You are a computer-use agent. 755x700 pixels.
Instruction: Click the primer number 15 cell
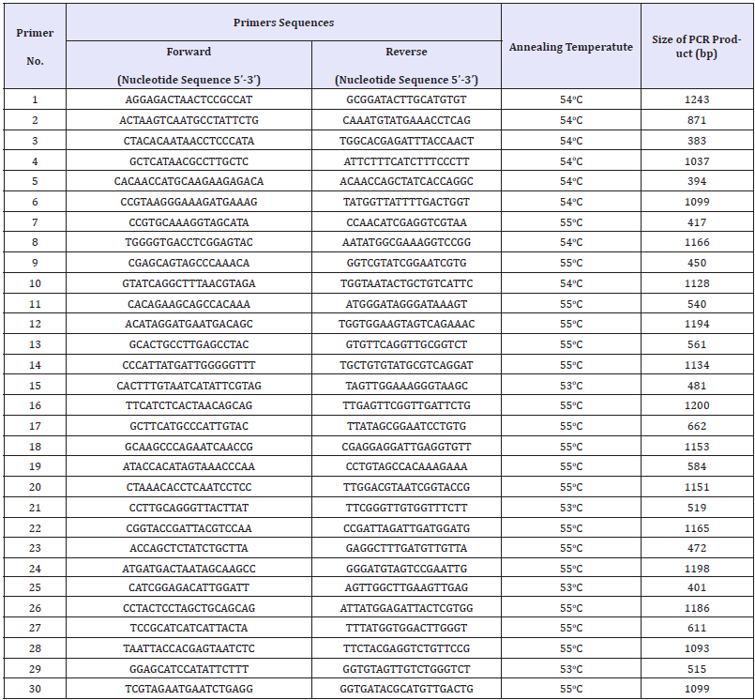pyautogui.click(x=35, y=386)
